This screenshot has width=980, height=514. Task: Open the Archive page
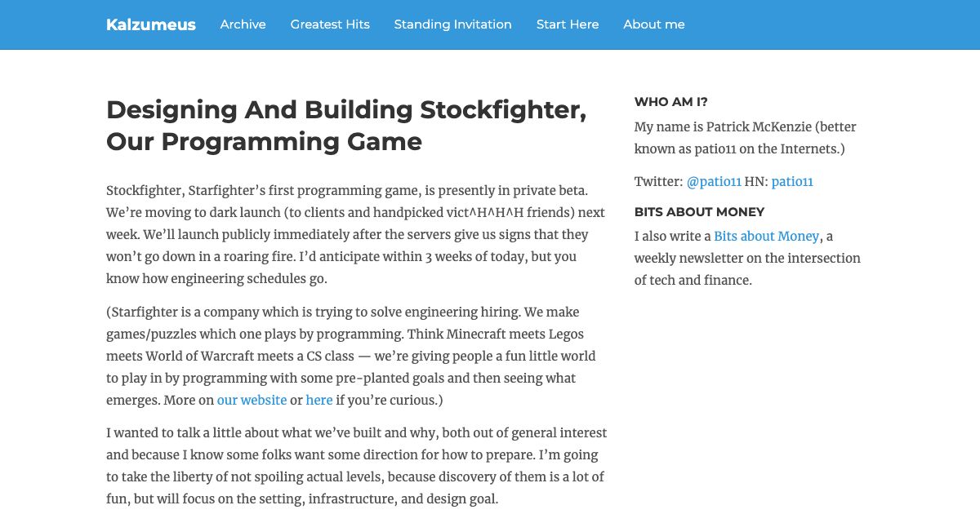coord(242,24)
